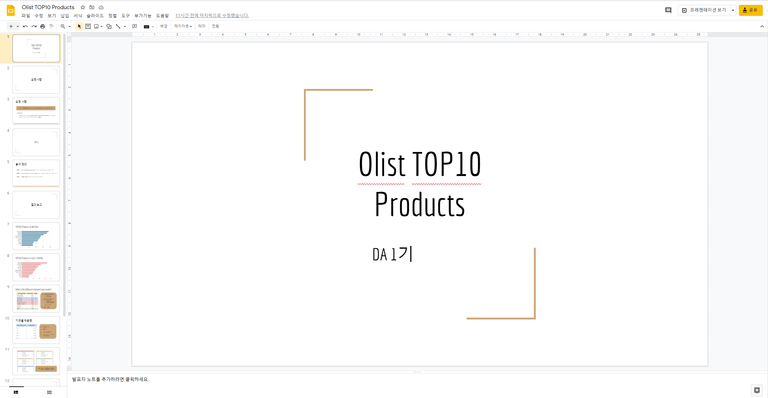Star the Olist TOP10 Products document
This screenshot has height=398, width=768.
pyautogui.click(x=83, y=7)
